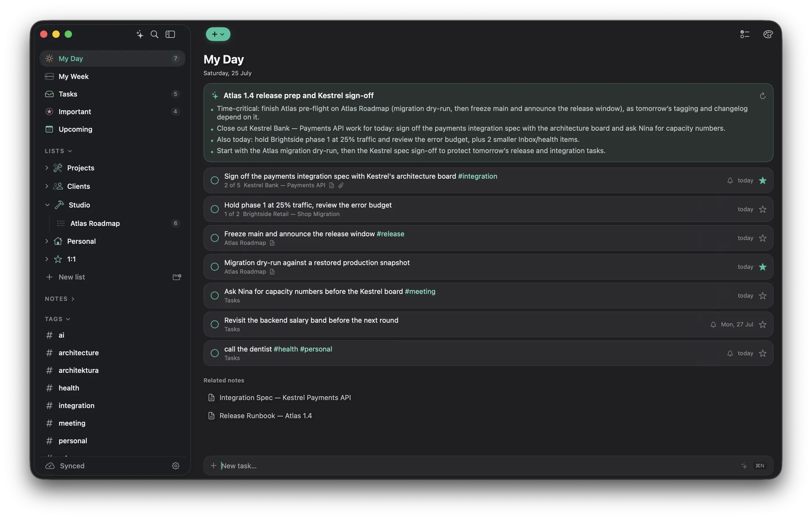The width and height of the screenshot is (812, 519).
Task: Open search with the magnifier icon
Action: pos(154,34)
